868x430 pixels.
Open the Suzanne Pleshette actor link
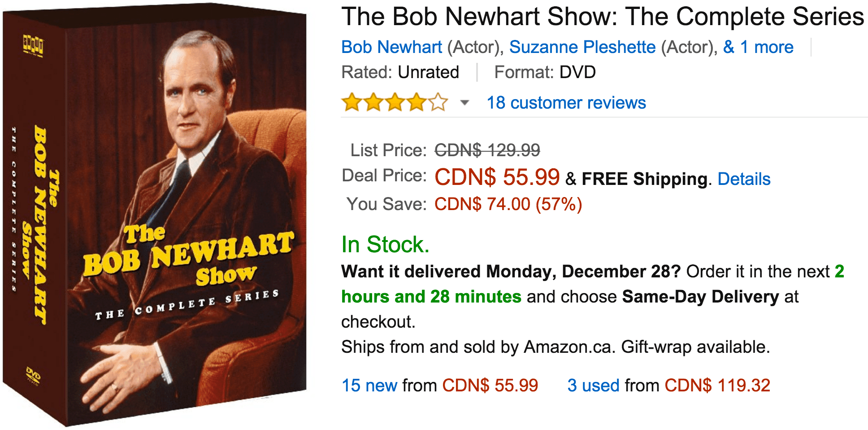tap(582, 47)
